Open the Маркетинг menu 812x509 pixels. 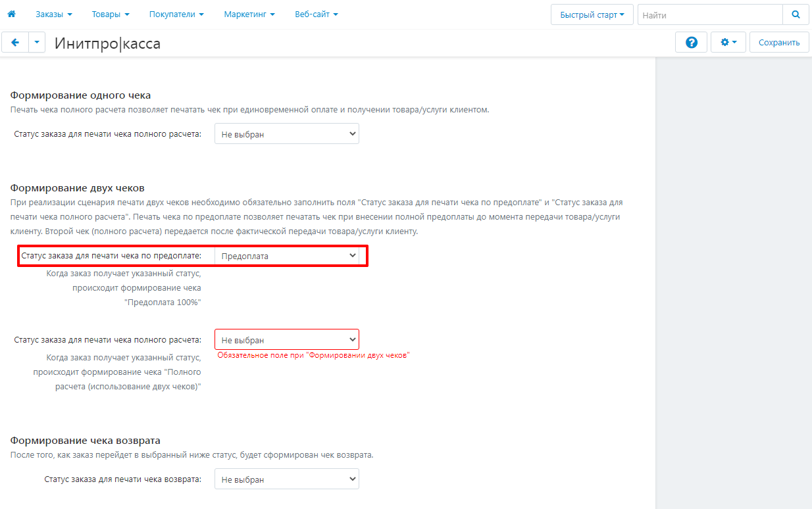pyautogui.click(x=249, y=14)
